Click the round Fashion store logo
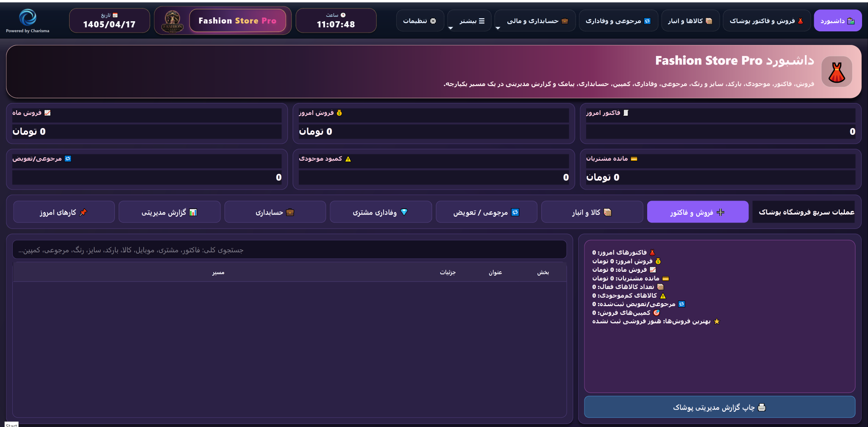868x427 pixels. [172, 22]
